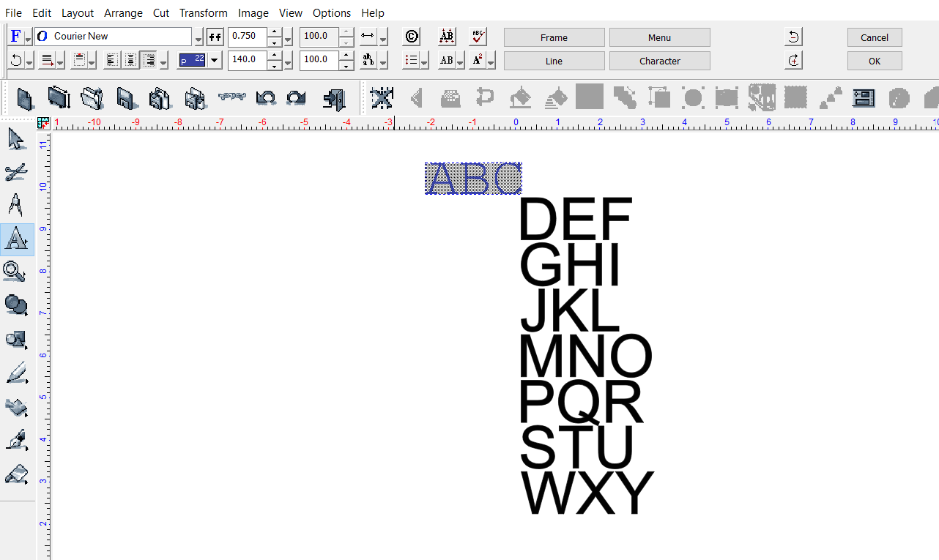Toggle left text alignment
This screenshot has width=939, height=560.
(x=112, y=60)
